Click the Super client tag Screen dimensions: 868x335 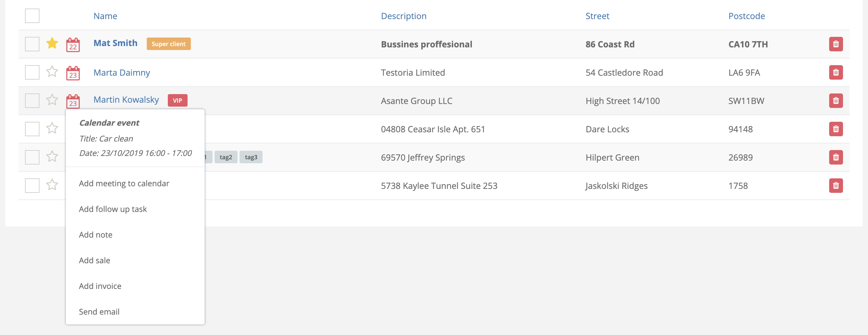[x=168, y=44]
